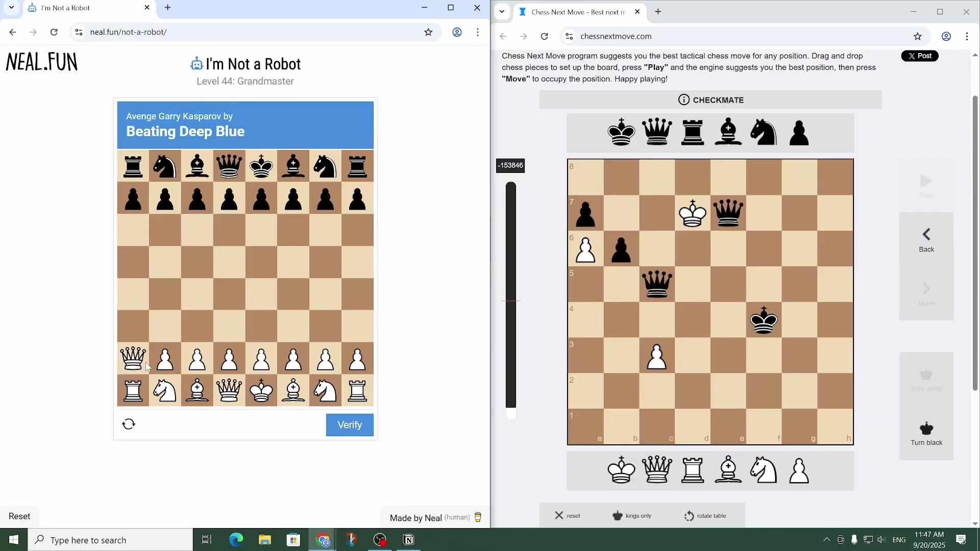Pick white rook from bottom piece palette
This screenshot has width=980, height=551.
693,470
